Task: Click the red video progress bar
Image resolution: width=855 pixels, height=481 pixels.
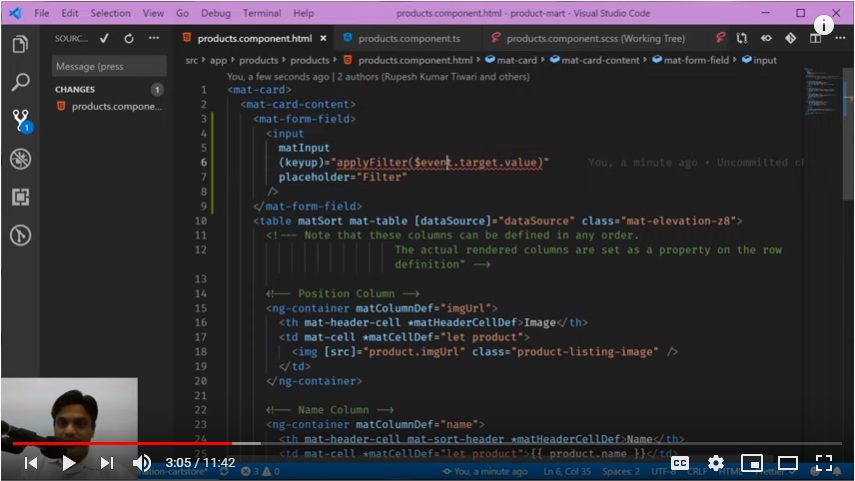Action: coord(120,443)
